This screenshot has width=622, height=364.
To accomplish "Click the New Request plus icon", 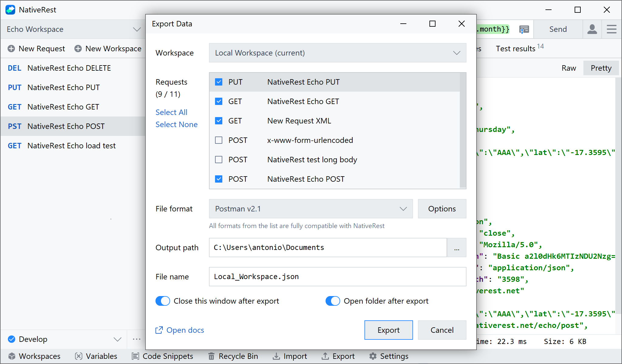I will click(x=11, y=49).
